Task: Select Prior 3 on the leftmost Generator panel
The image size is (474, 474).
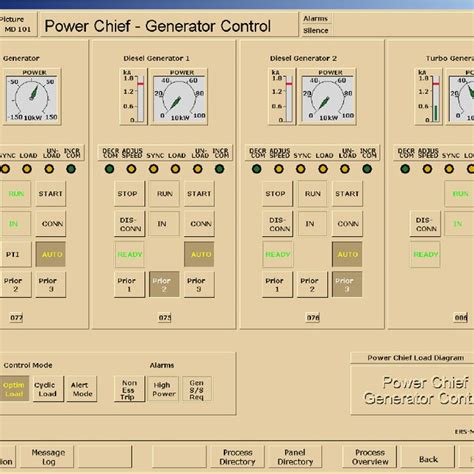Action: point(51,284)
